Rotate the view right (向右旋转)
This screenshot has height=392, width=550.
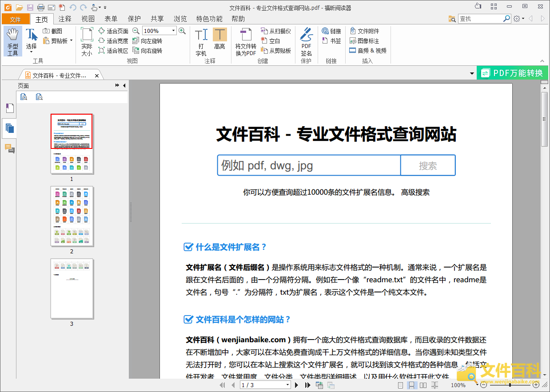tap(147, 51)
